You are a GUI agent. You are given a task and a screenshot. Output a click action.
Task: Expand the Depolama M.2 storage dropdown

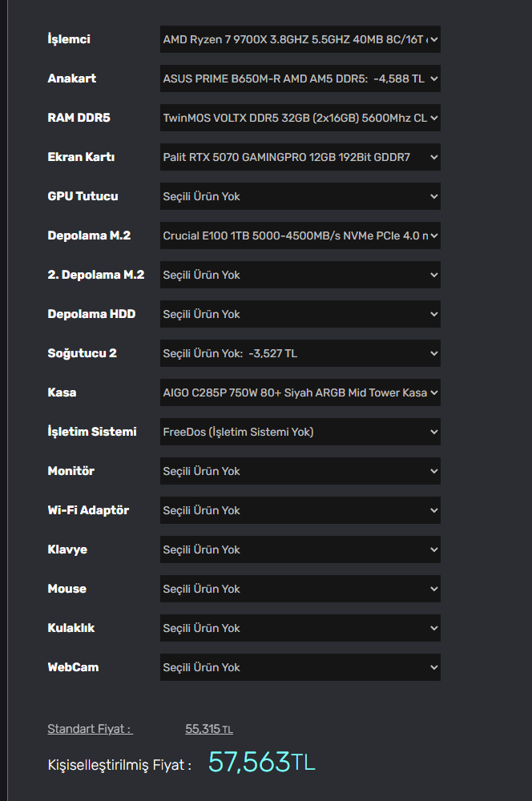click(x=300, y=235)
